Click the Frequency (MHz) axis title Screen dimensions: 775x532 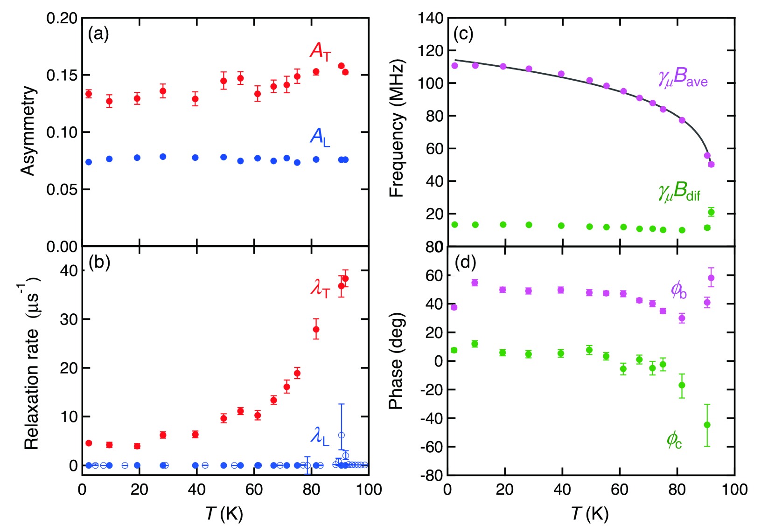tap(396, 128)
